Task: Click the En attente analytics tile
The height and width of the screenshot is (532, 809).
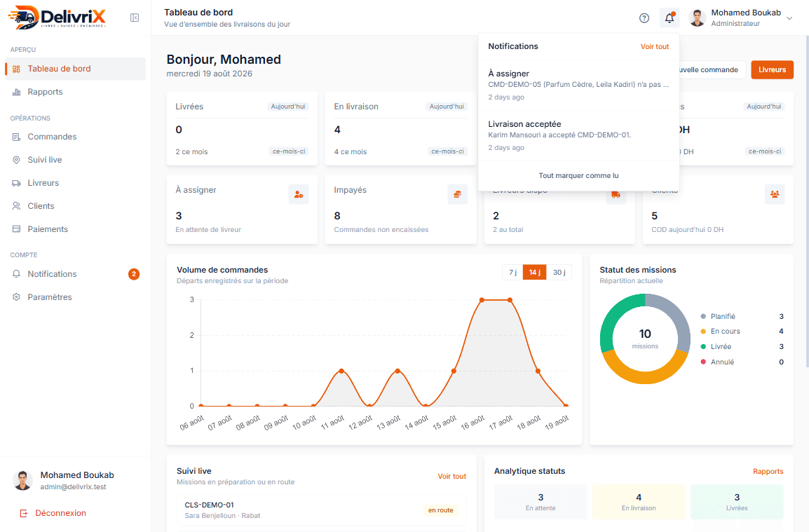Action: tap(541, 502)
